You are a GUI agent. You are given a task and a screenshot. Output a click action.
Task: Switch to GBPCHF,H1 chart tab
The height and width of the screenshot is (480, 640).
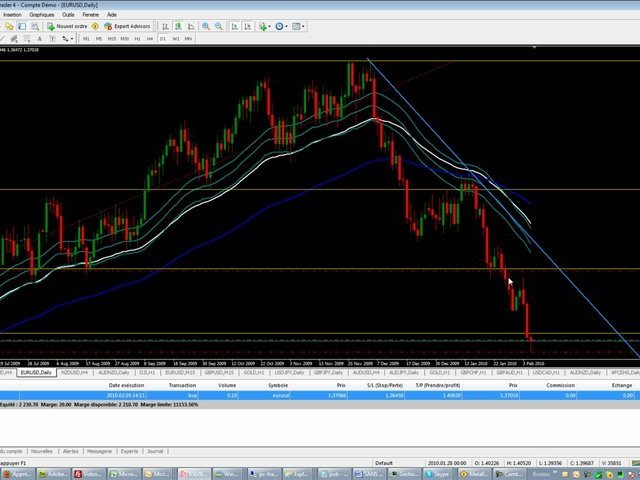[x=473, y=372]
